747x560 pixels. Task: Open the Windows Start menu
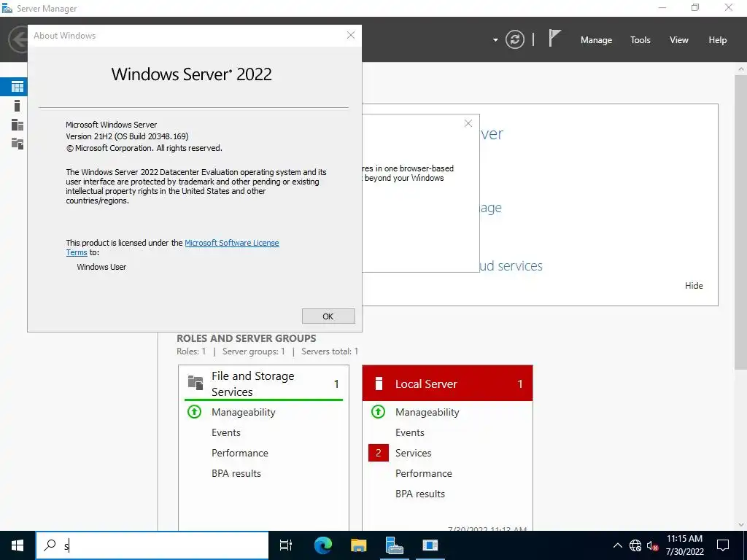tap(18, 545)
